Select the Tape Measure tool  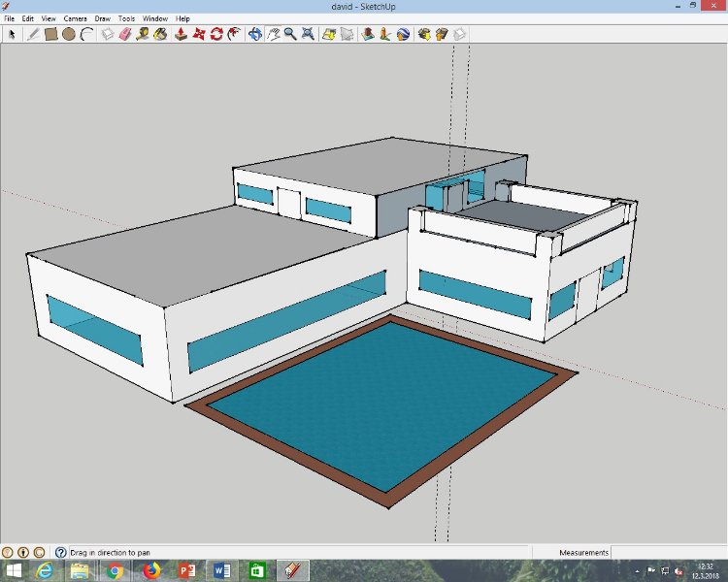point(143,34)
